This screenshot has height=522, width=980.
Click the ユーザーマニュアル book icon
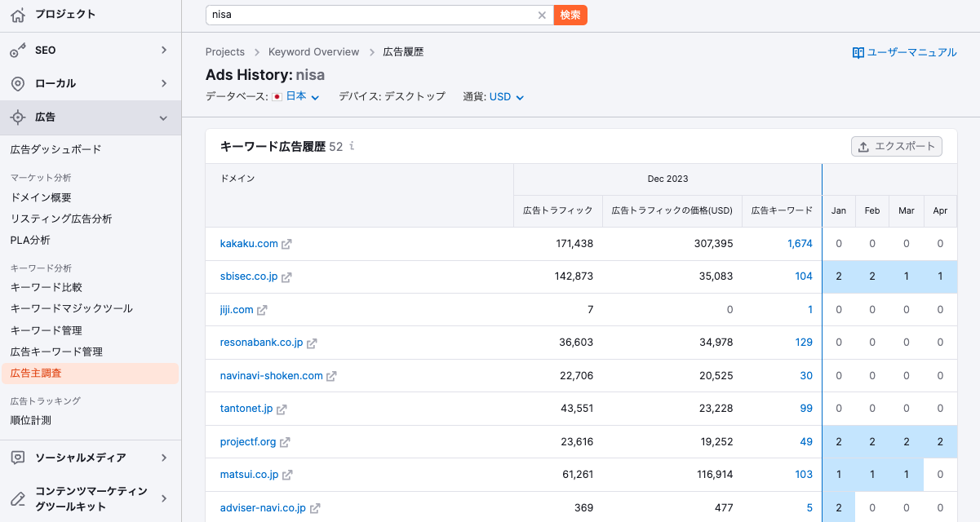point(858,52)
